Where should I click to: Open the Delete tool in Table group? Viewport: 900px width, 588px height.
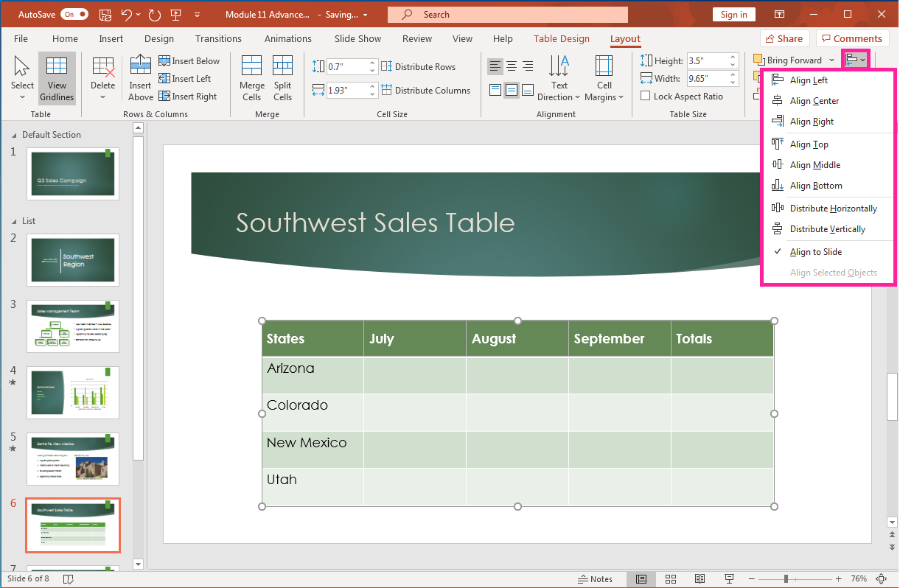coord(102,77)
